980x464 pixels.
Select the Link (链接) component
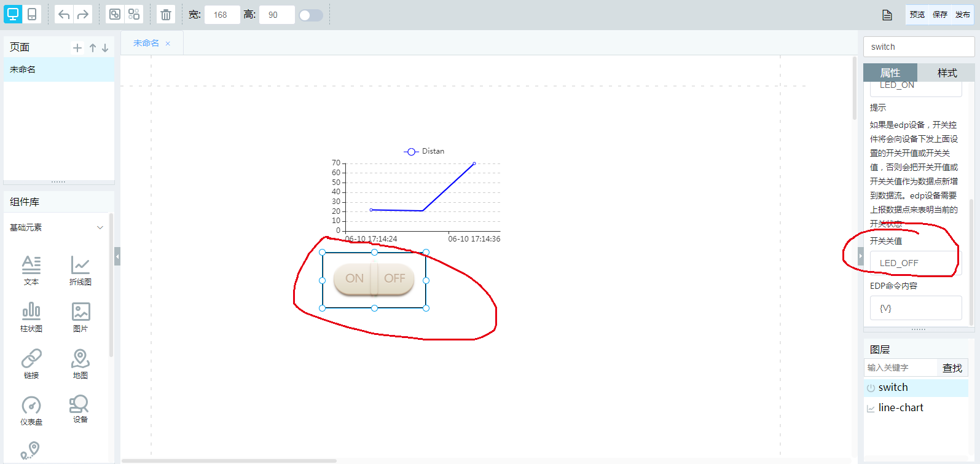point(31,364)
